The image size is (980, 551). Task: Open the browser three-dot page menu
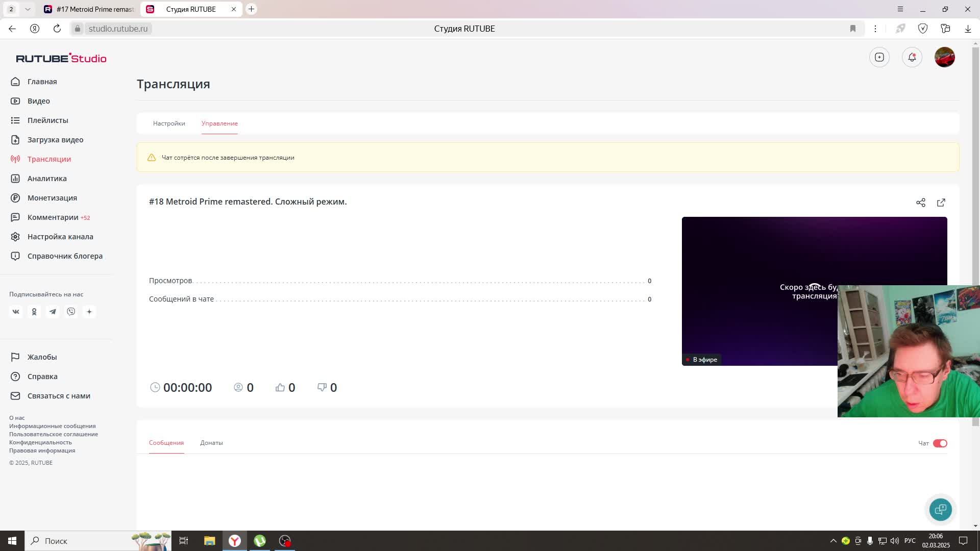(x=875, y=29)
